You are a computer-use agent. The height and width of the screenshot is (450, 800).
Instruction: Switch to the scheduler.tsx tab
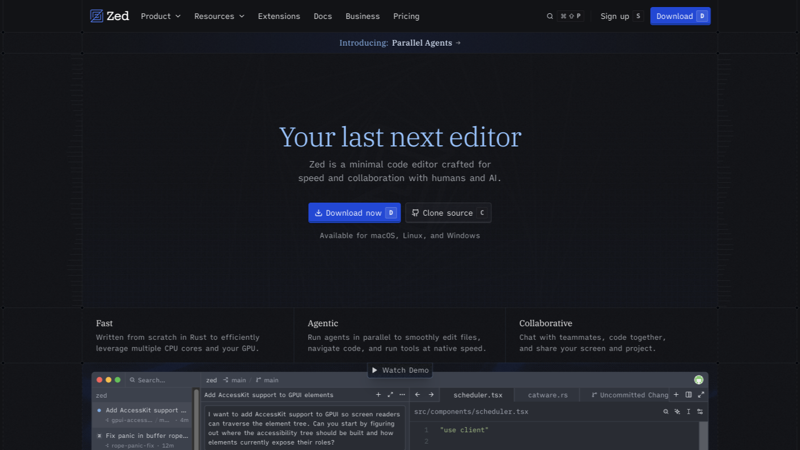[478, 395]
